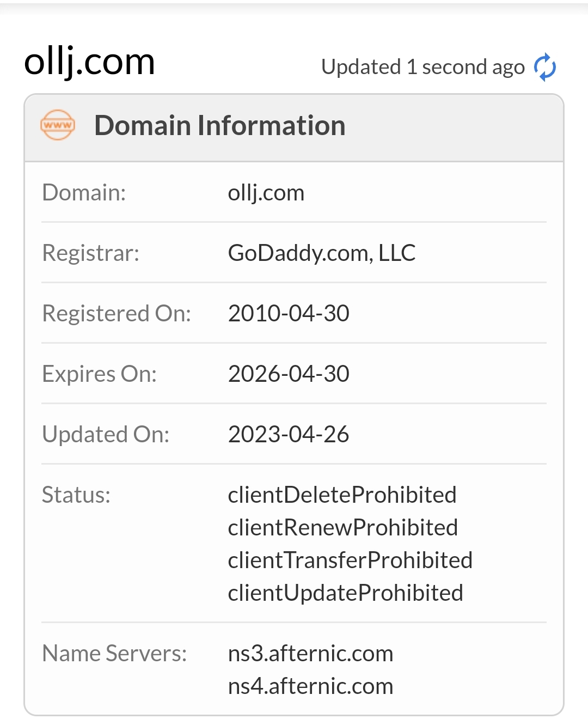This screenshot has height=719, width=588.
Task: Click the blue refresh arrows icon
Action: (545, 68)
